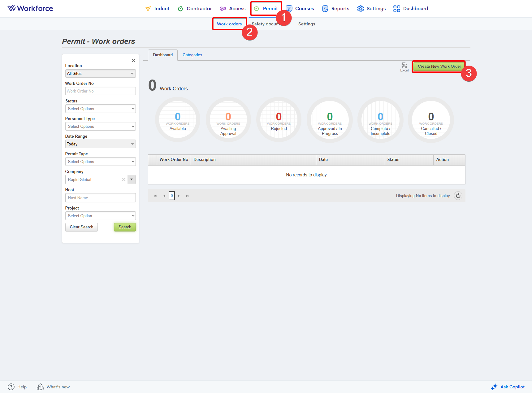Click Create New Work Order button

(x=439, y=67)
